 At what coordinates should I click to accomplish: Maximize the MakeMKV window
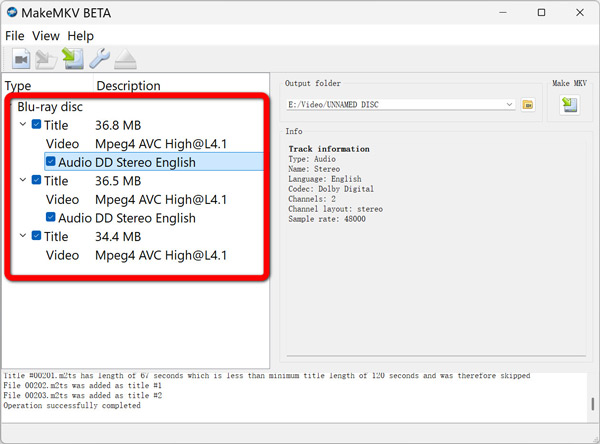pyautogui.click(x=541, y=13)
